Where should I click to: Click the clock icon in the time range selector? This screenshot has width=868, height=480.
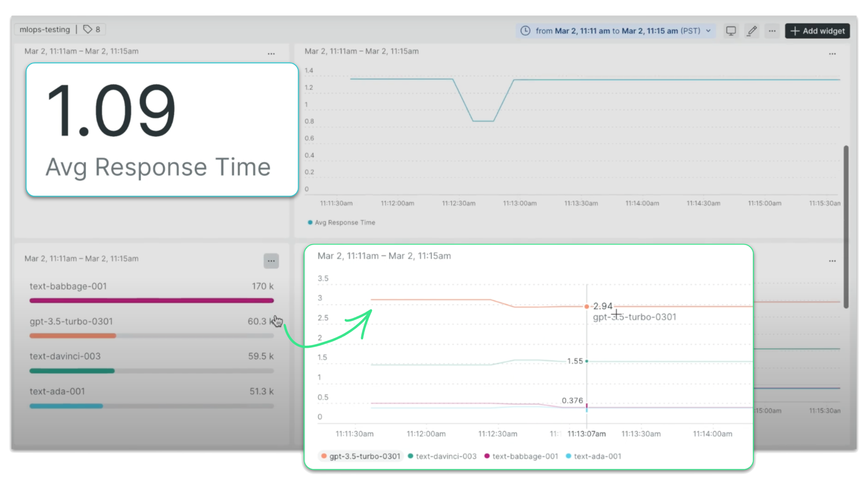coord(525,31)
